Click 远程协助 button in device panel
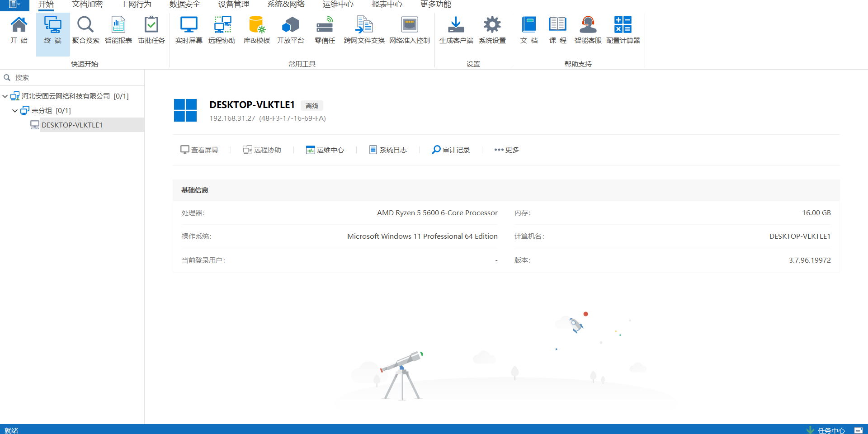 (x=262, y=150)
